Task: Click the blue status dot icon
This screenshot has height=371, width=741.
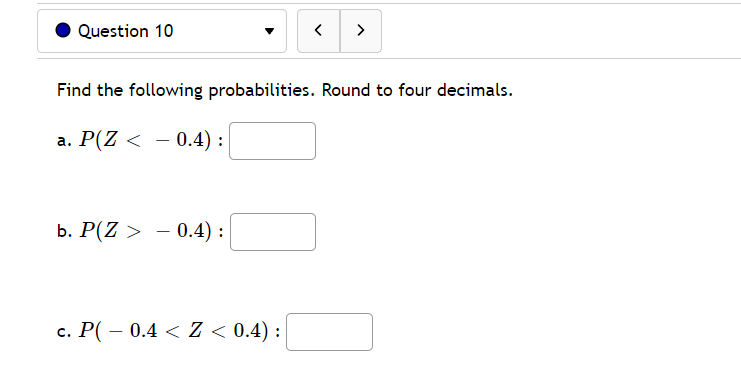Action: pyautogui.click(x=63, y=30)
